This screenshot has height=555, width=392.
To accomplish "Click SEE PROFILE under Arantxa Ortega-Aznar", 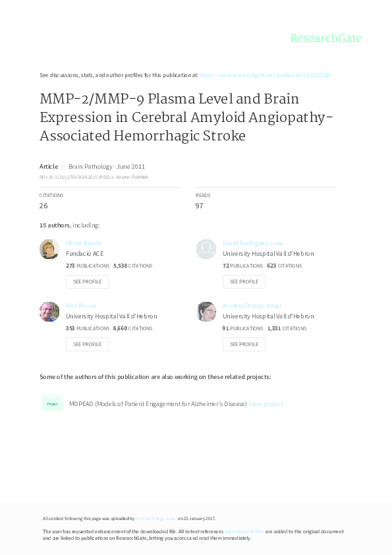I will pos(244,344).
